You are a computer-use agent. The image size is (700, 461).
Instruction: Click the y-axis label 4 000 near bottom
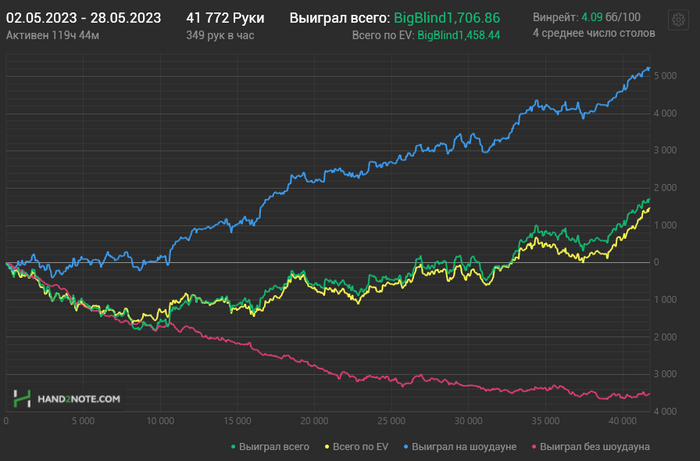click(x=665, y=411)
